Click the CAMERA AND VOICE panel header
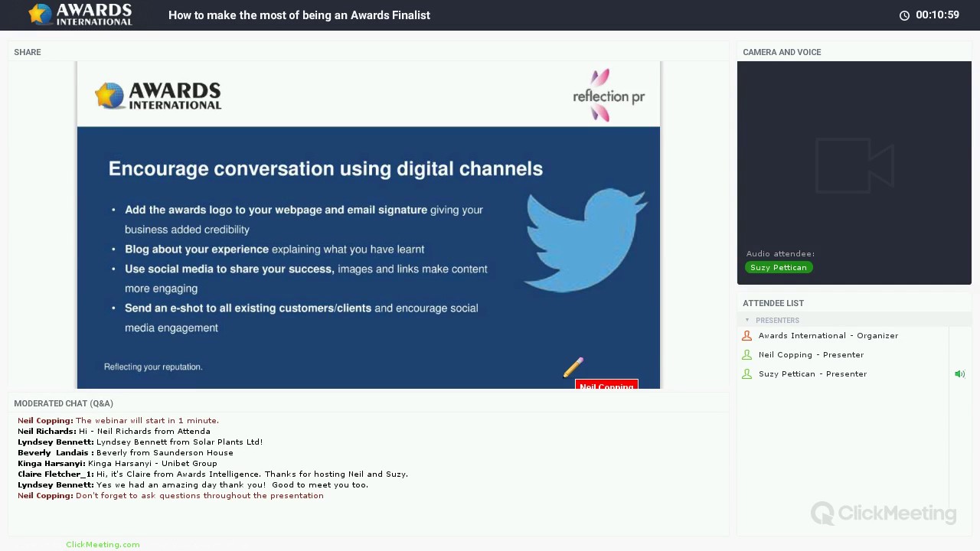Screen dimensions: 980x551 point(782,52)
